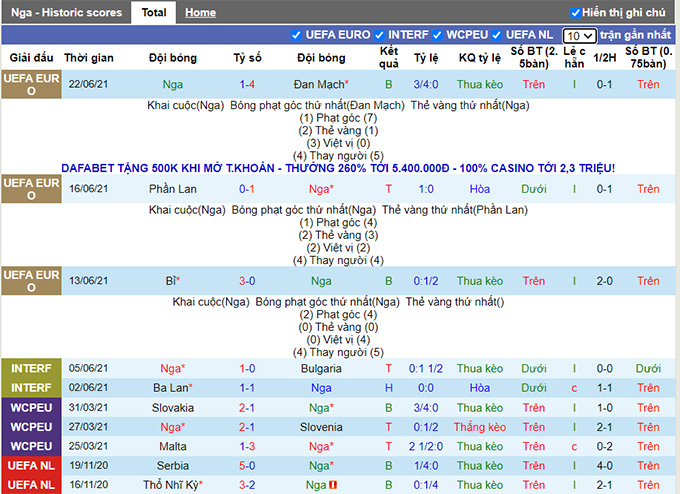This screenshot has height=494, width=680.
Task: Click the 1-4 score of Nga vs Đan Mạch
Action: coord(252,85)
